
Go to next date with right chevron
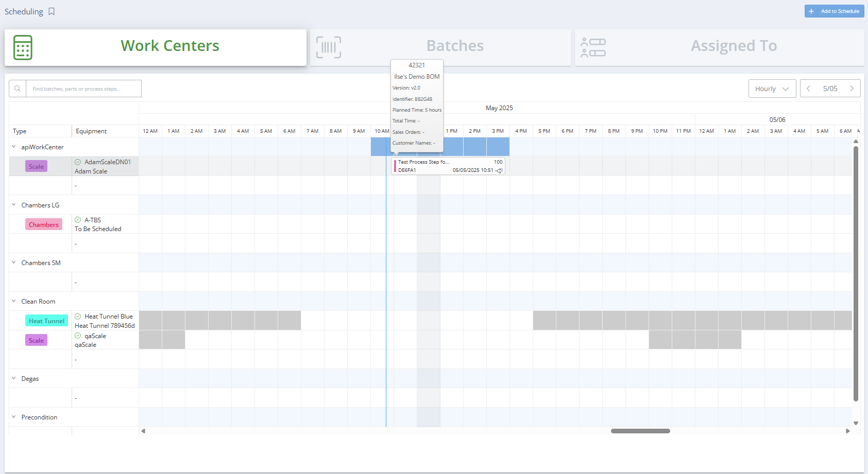click(852, 89)
